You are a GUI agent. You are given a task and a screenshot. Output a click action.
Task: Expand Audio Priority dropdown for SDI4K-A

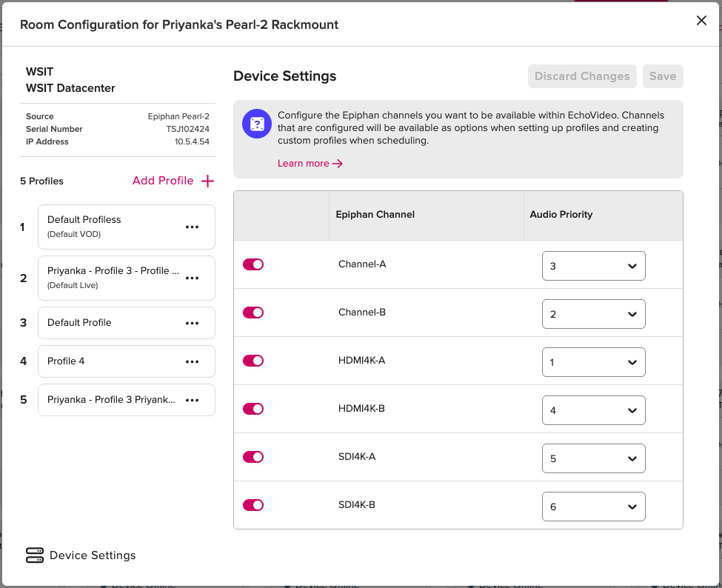click(594, 458)
